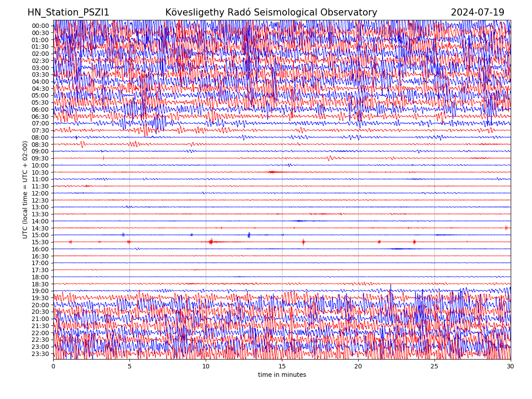
Task: Click the 30 tick on the minutes axis
Action: pos(511,367)
